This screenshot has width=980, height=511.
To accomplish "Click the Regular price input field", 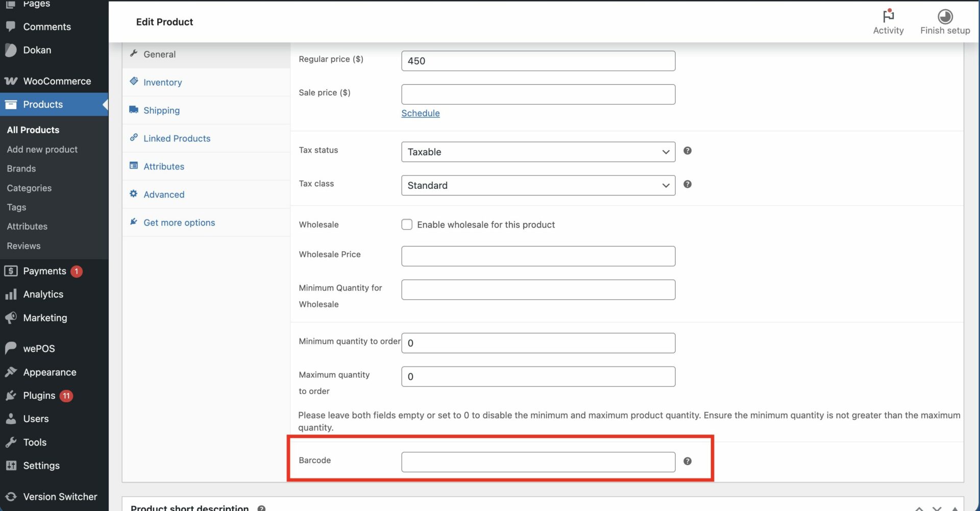I will [538, 61].
